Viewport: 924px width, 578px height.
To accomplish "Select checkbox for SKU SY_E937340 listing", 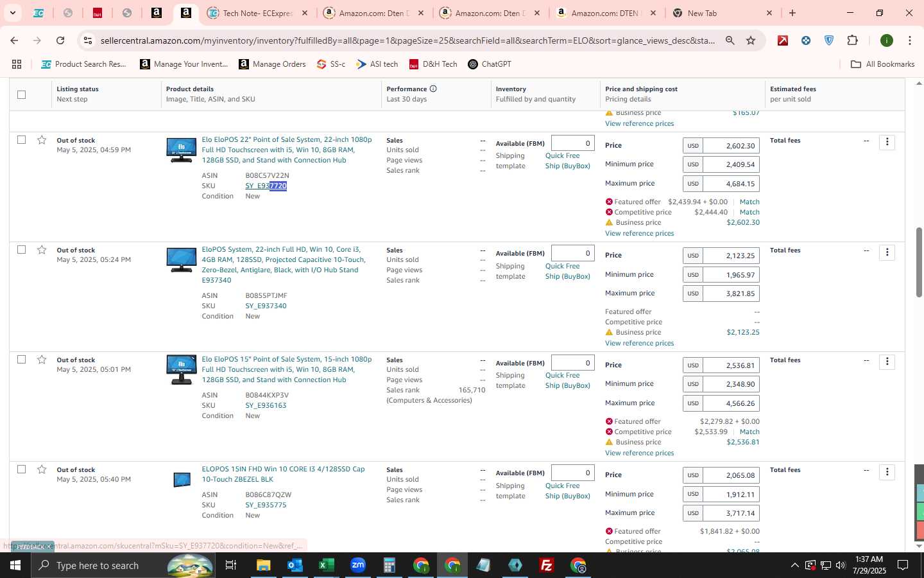I will 21,249.
